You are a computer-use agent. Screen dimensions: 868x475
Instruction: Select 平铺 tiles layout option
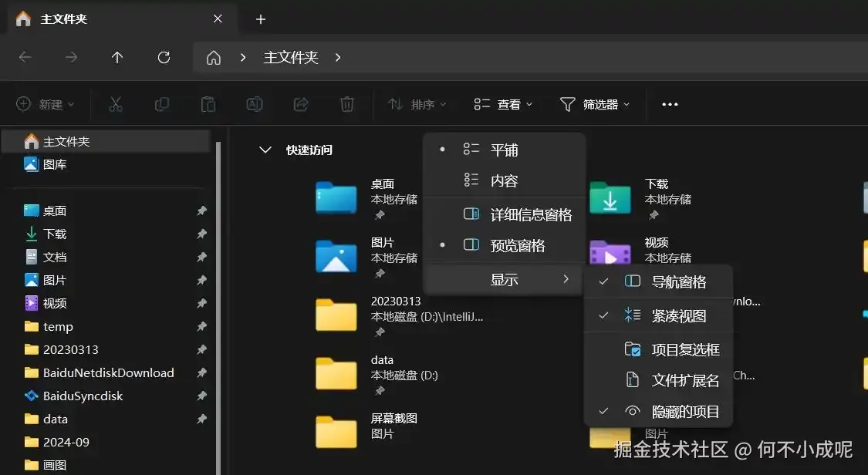[505, 150]
